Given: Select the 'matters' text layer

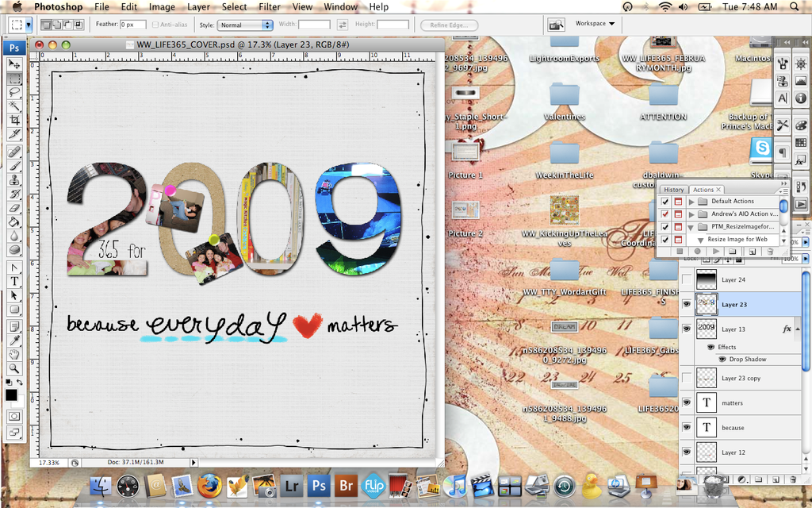Looking at the screenshot, I should (x=732, y=402).
